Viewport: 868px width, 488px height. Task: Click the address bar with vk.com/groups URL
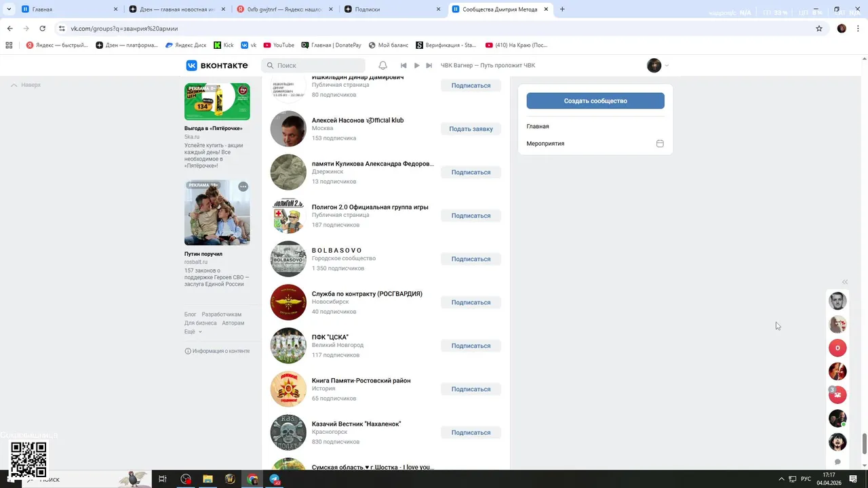434,28
